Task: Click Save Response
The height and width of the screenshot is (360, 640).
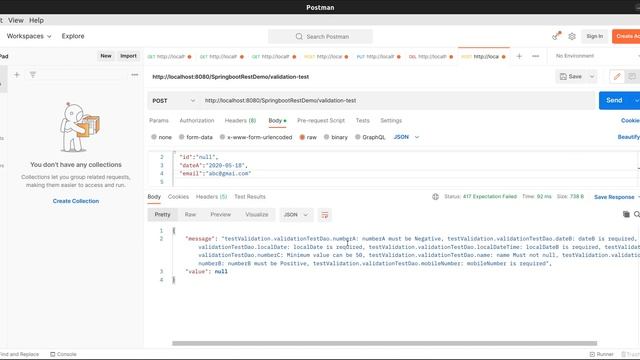Action: pos(614,197)
